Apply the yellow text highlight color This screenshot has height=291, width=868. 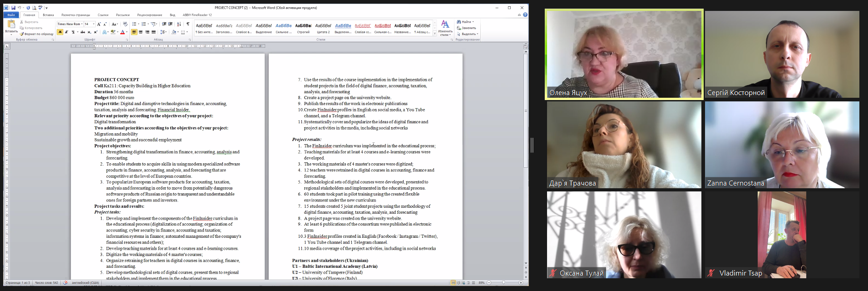tap(113, 32)
